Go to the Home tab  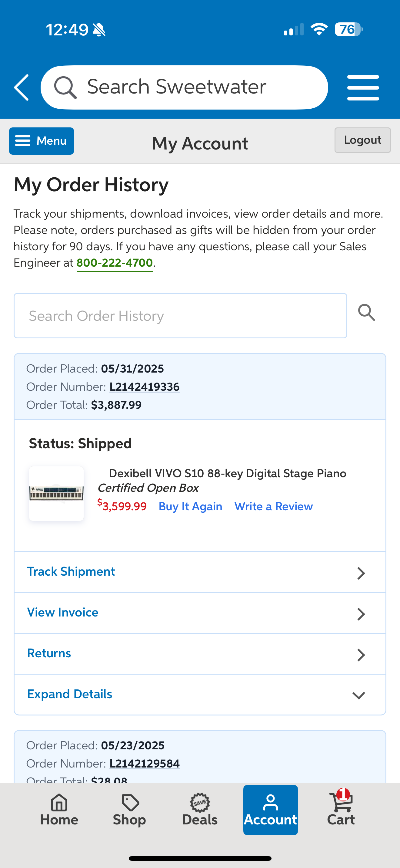pyautogui.click(x=59, y=809)
